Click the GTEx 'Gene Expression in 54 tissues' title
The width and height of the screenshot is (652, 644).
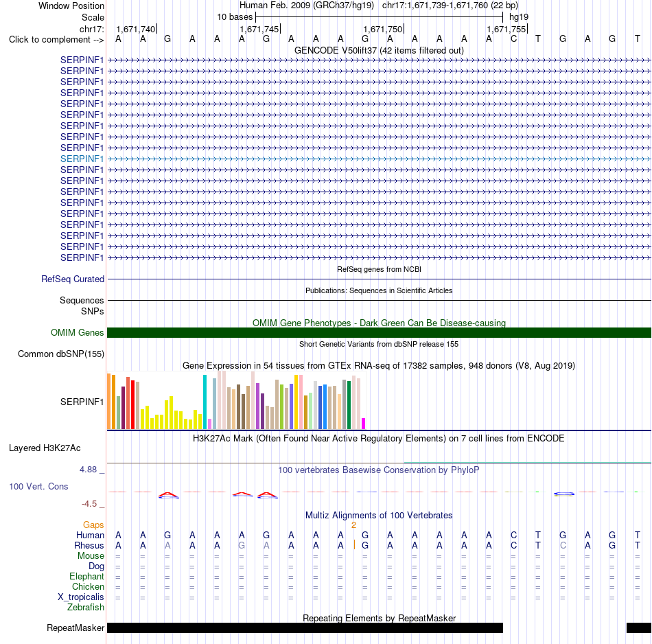point(379,366)
